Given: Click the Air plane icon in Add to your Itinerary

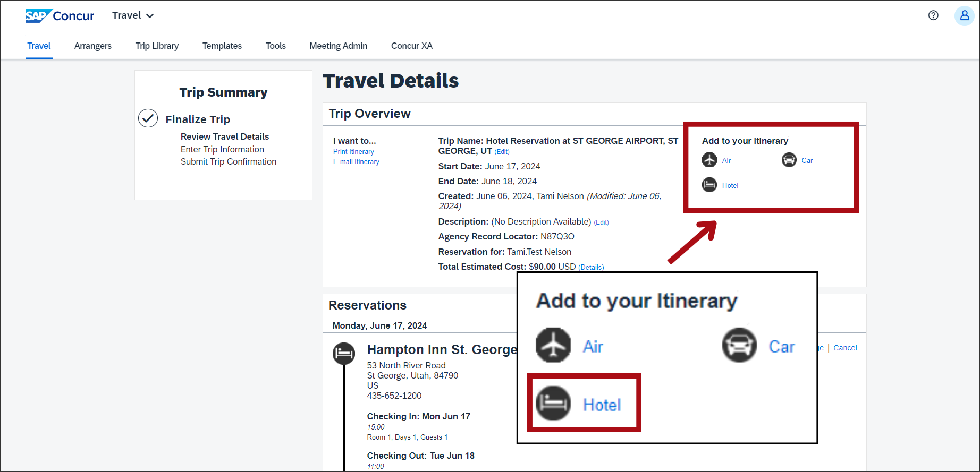Looking at the screenshot, I should [709, 160].
